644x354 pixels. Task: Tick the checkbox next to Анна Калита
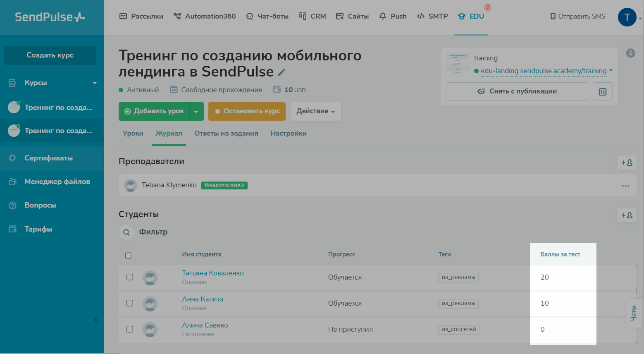(x=130, y=303)
